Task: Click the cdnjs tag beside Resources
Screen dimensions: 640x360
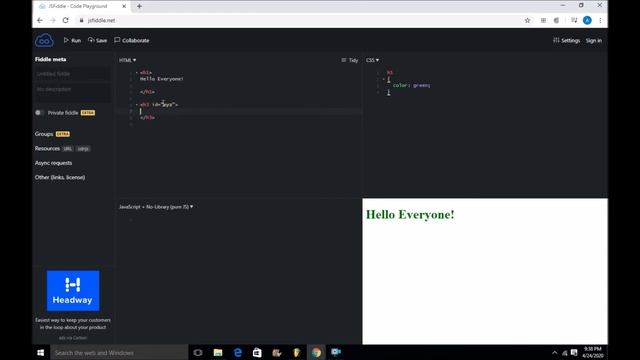Action: coord(83,149)
